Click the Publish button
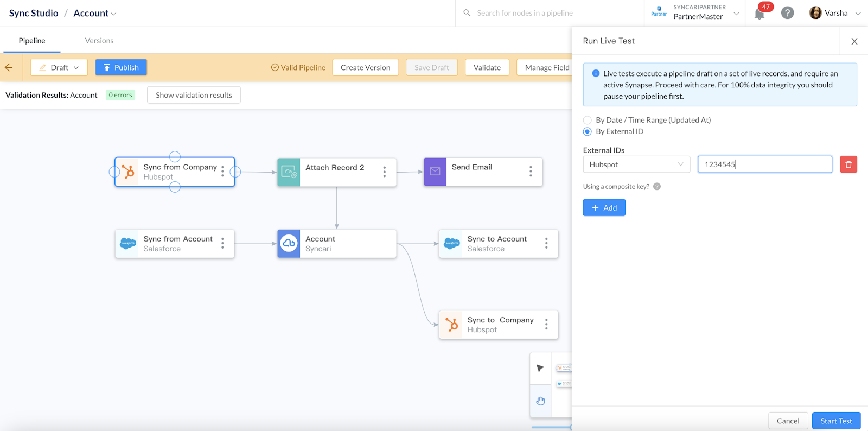 coord(121,67)
